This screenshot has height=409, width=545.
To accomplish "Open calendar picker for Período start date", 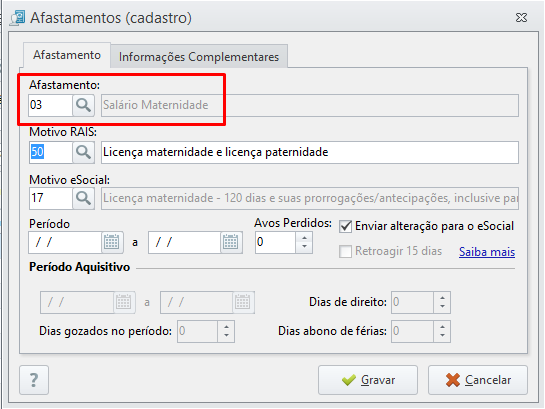I will pyautogui.click(x=112, y=242).
